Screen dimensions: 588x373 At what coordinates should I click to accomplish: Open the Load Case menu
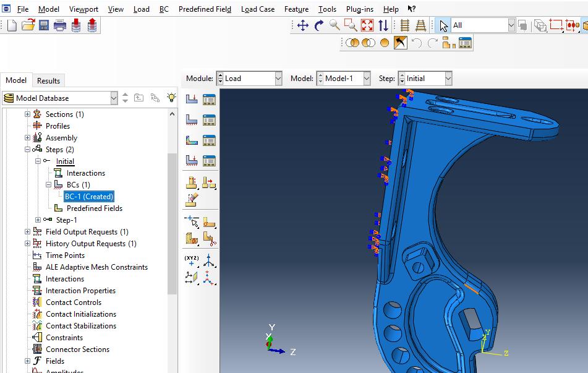(x=258, y=9)
